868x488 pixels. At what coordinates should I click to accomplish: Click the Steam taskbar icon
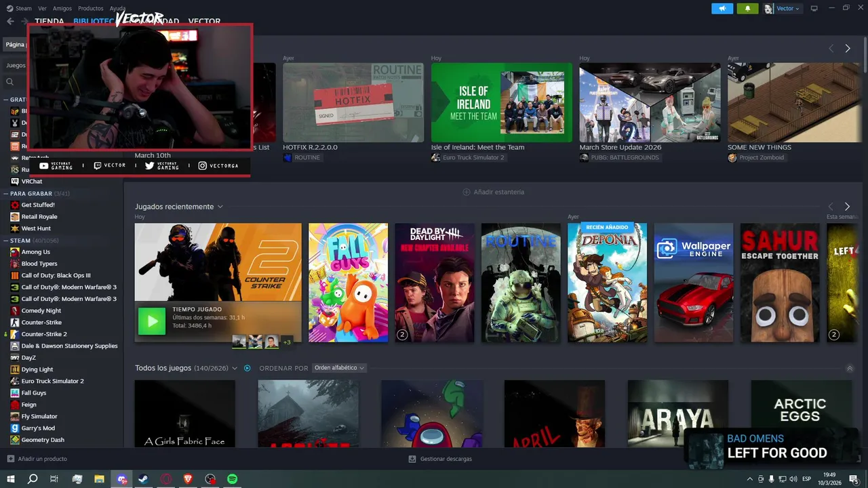(144, 479)
